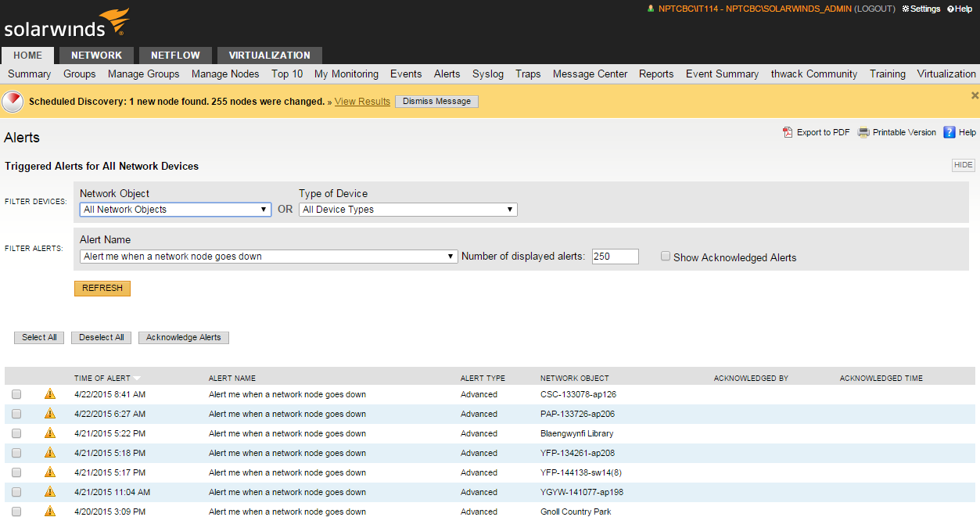The height and width of the screenshot is (517, 980).
Task: Click the '4/22/2015 8:41 AM' time cell
Action: tap(110, 394)
